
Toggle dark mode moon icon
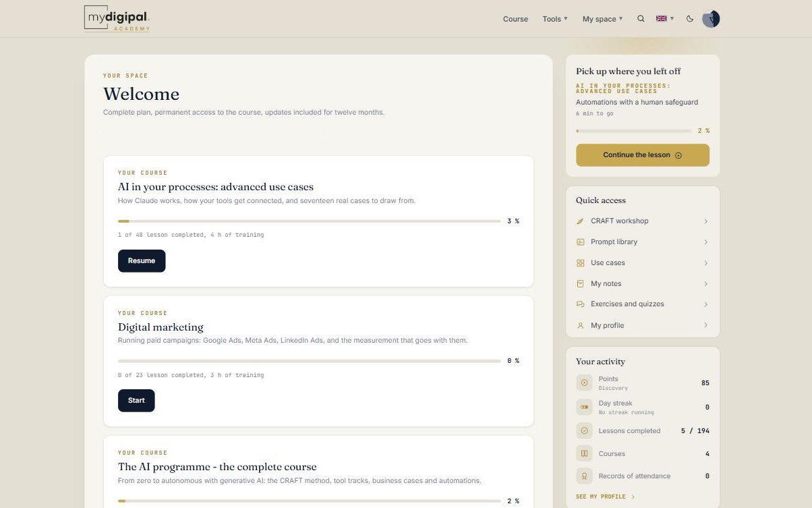[x=690, y=19]
